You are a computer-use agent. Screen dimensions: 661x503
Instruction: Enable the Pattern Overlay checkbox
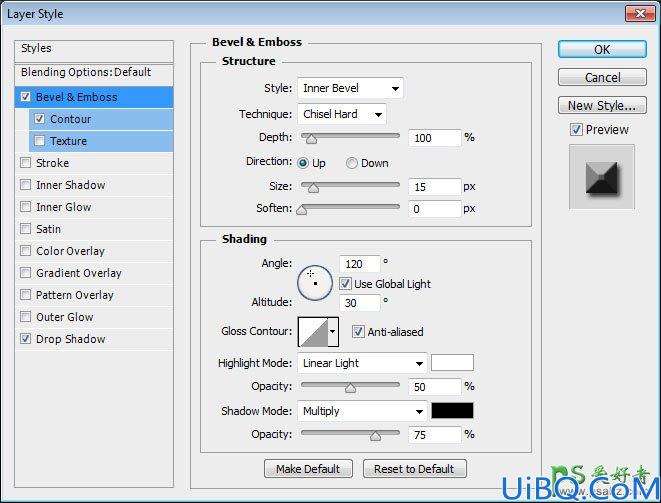[25, 294]
